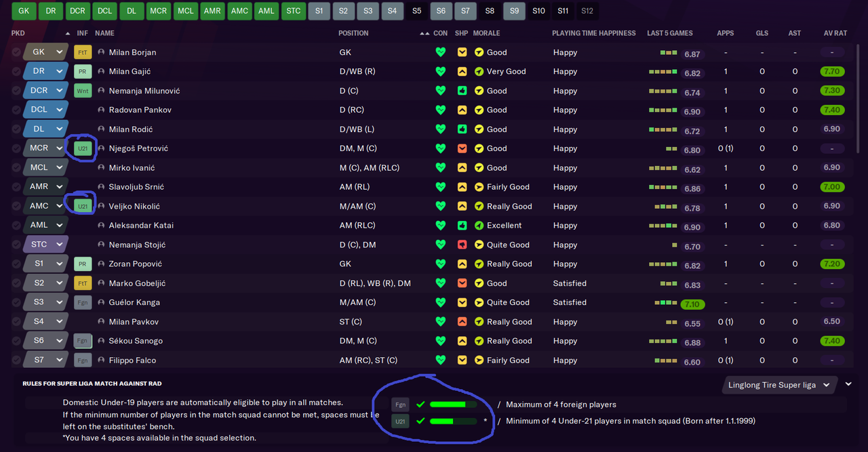The width and height of the screenshot is (868, 452).
Task: Click the person icon beside Radovan Pankov
Action: [x=102, y=110]
